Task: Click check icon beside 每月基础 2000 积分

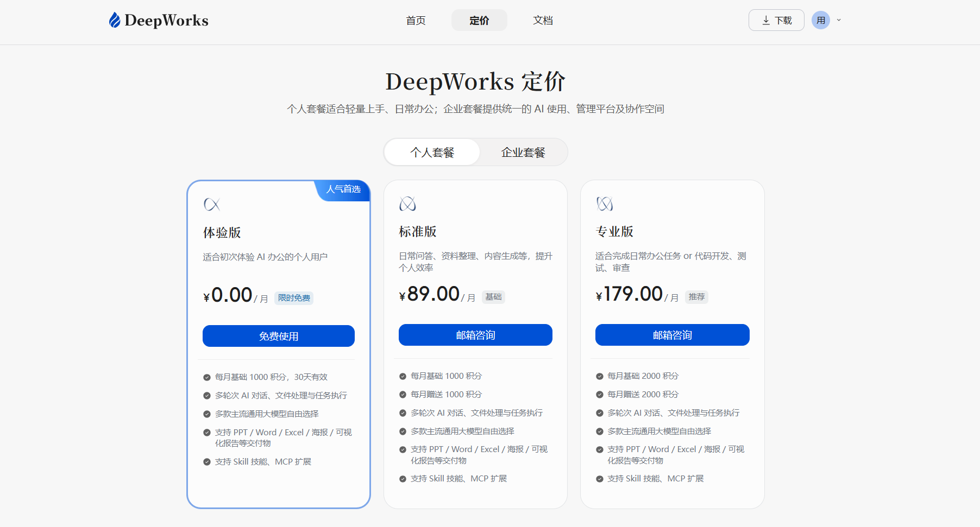Action: [x=600, y=376]
